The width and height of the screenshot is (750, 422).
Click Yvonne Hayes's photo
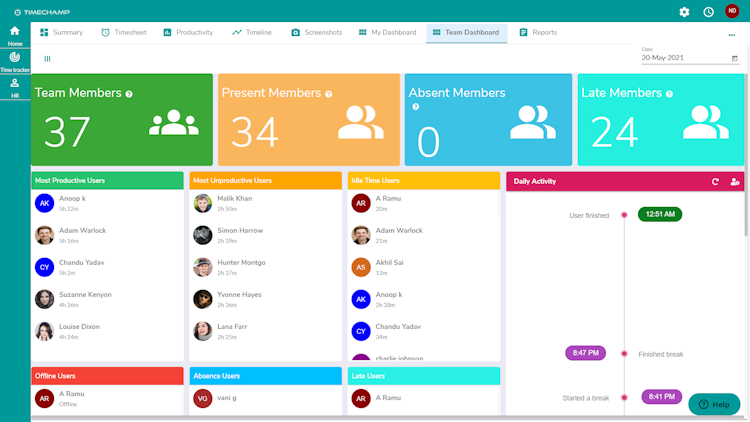(x=203, y=299)
